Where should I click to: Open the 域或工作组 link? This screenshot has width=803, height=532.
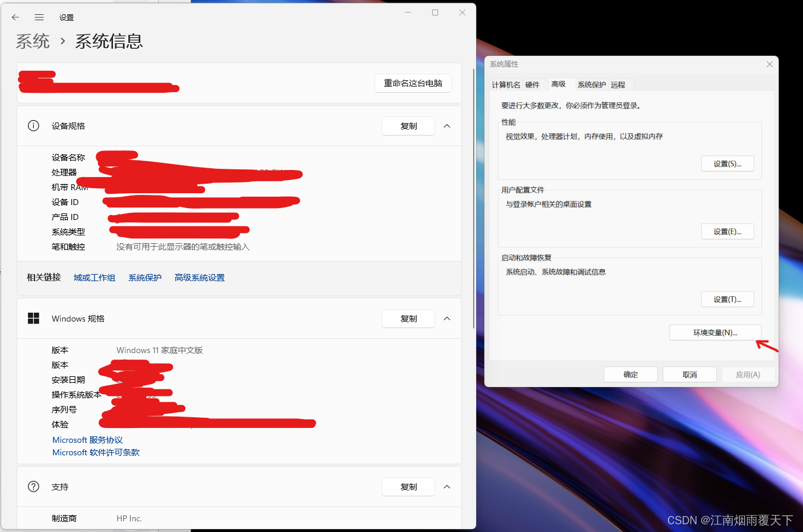[x=95, y=278]
